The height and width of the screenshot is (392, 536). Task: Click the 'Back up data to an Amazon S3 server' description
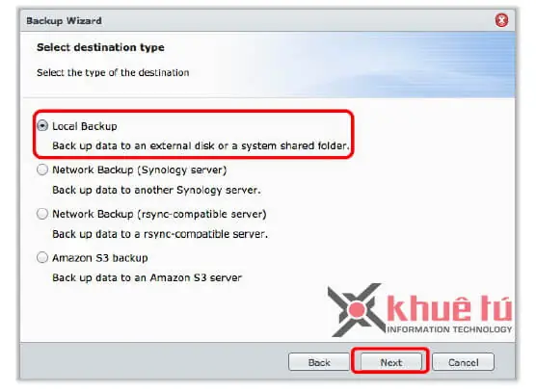[147, 277]
